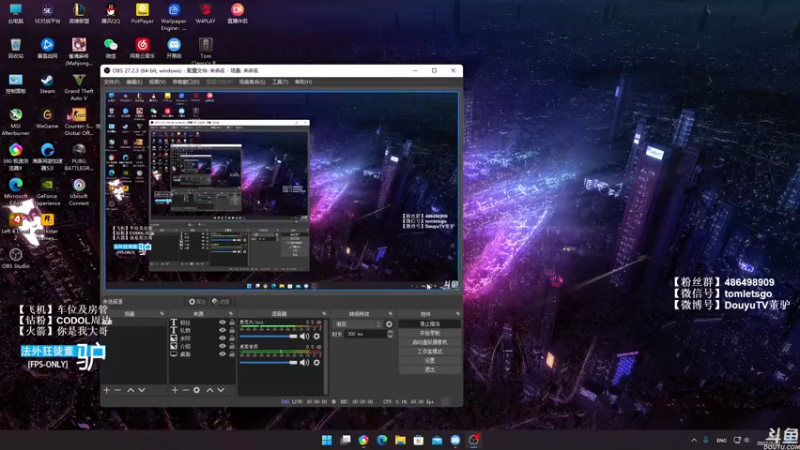800x450 pixels.
Task: Open Microsoft Edge desktop icon
Action: pos(15,192)
